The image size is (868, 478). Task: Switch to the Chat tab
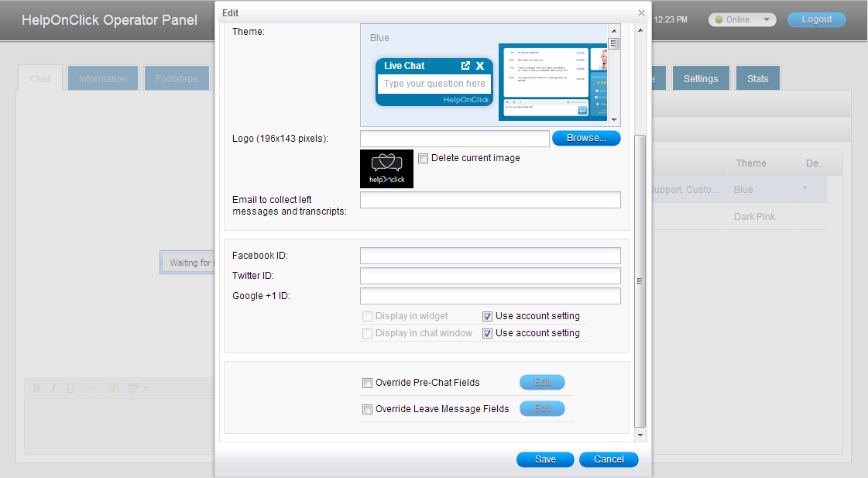click(x=39, y=79)
